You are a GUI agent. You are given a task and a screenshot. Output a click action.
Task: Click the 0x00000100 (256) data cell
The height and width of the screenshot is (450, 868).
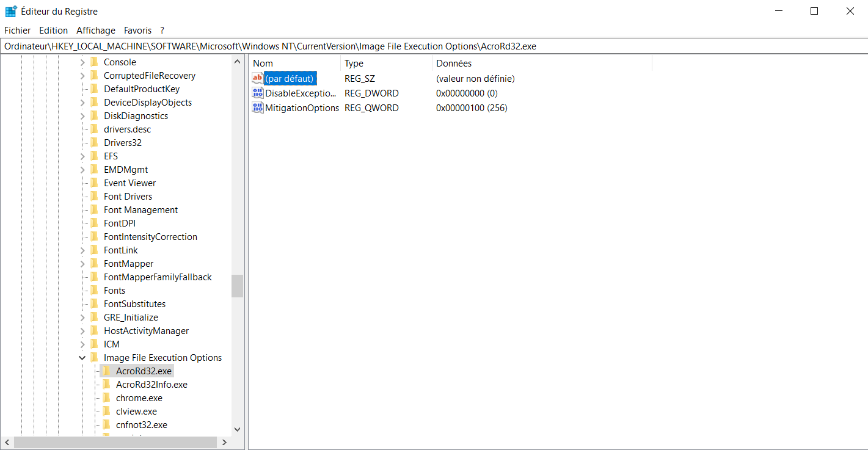pyautogui.click(x=472, y=108)
